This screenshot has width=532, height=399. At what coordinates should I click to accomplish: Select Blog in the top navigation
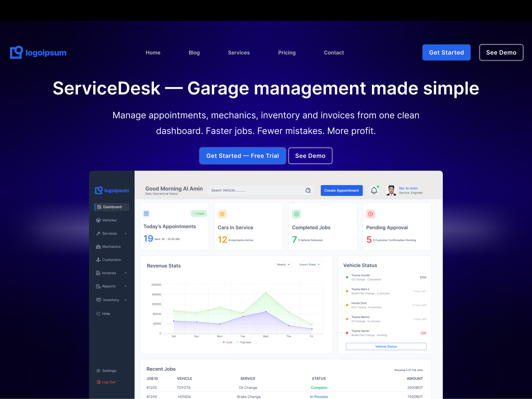point(194,52)
